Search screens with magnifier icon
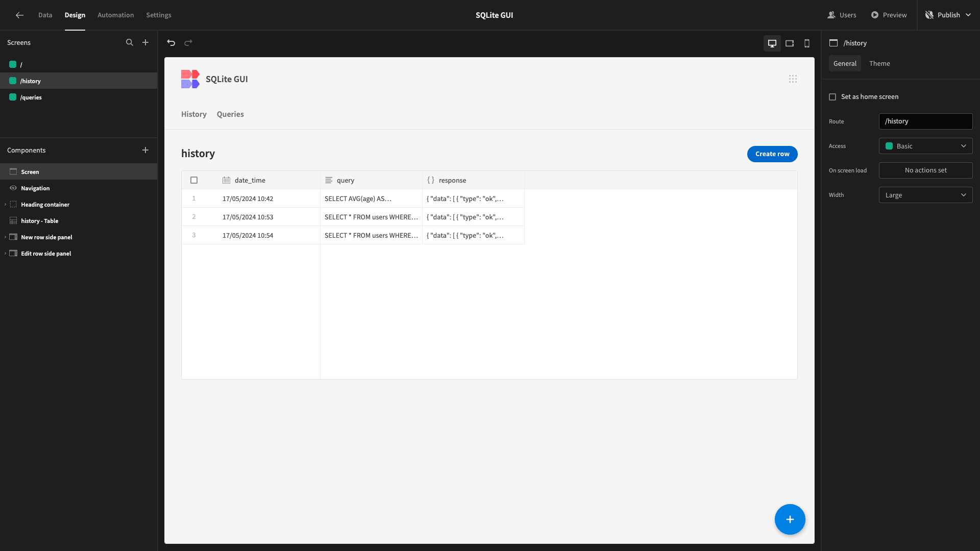 [130, 42]
